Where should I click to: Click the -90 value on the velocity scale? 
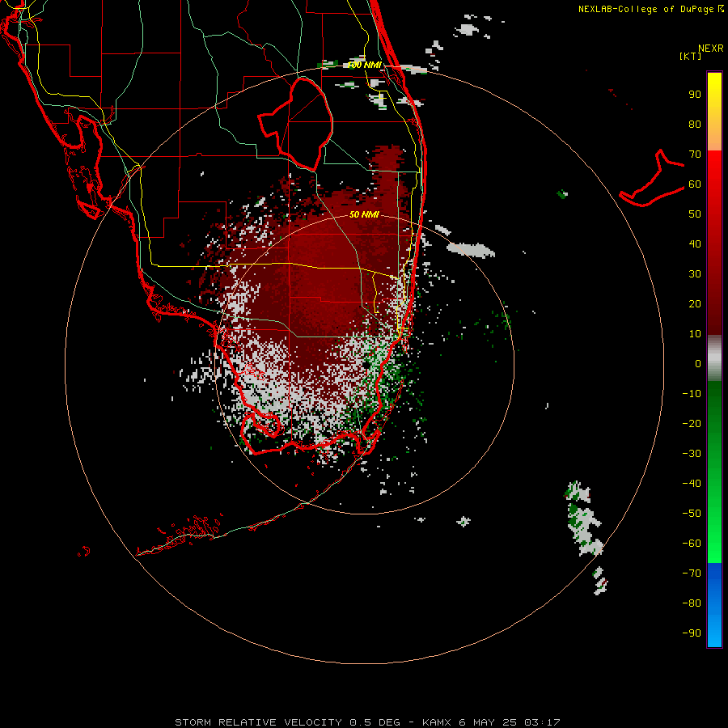click(x=692, y=633)
